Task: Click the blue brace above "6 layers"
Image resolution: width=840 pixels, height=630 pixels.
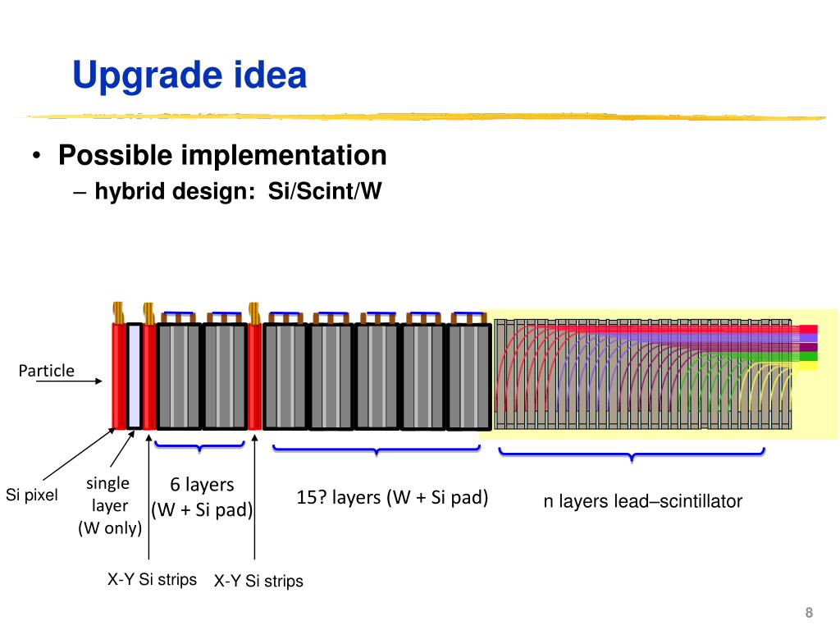Action: click(x=199, y=446)
